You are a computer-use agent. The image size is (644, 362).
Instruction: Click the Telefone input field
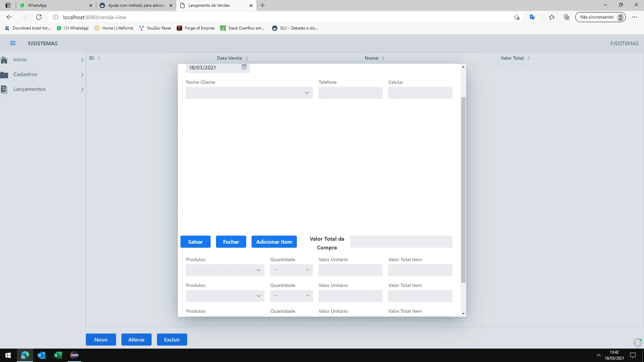(350, 93)
